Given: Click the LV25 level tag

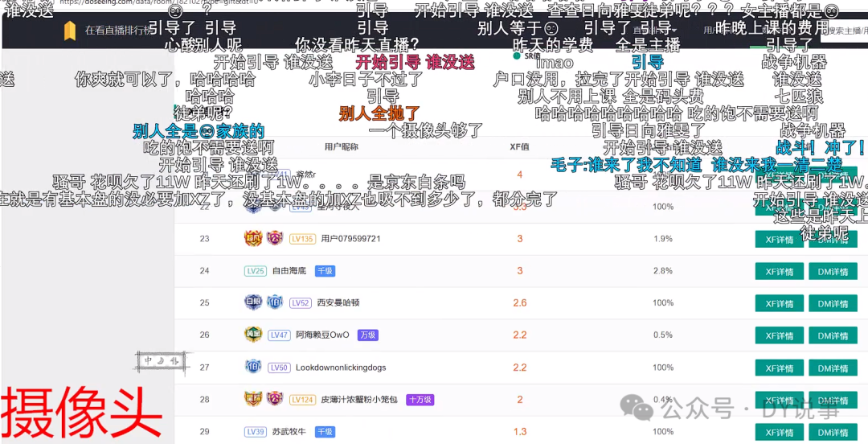Looking at the screenshot, I should (256, 271).
